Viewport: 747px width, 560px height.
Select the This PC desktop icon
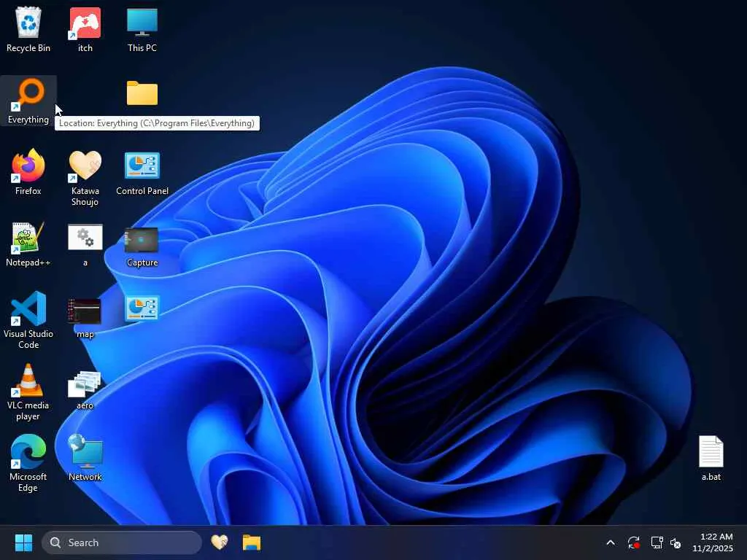click(142, 29)
